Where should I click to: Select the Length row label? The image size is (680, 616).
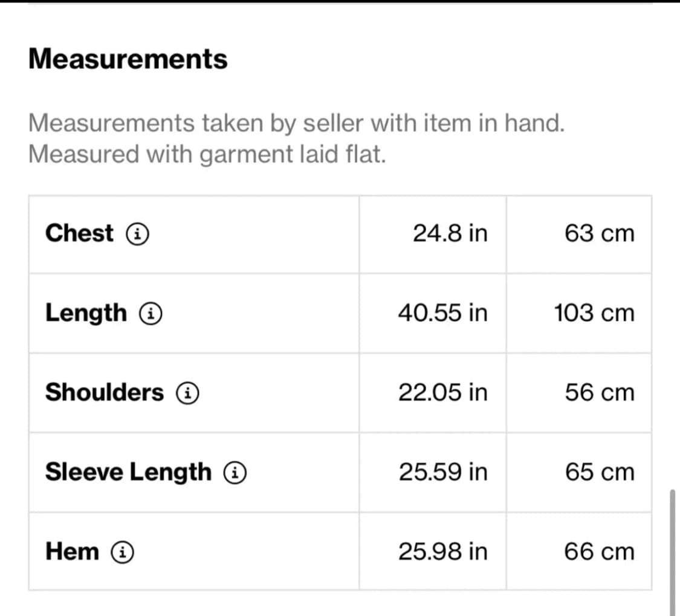pos(86,313)
